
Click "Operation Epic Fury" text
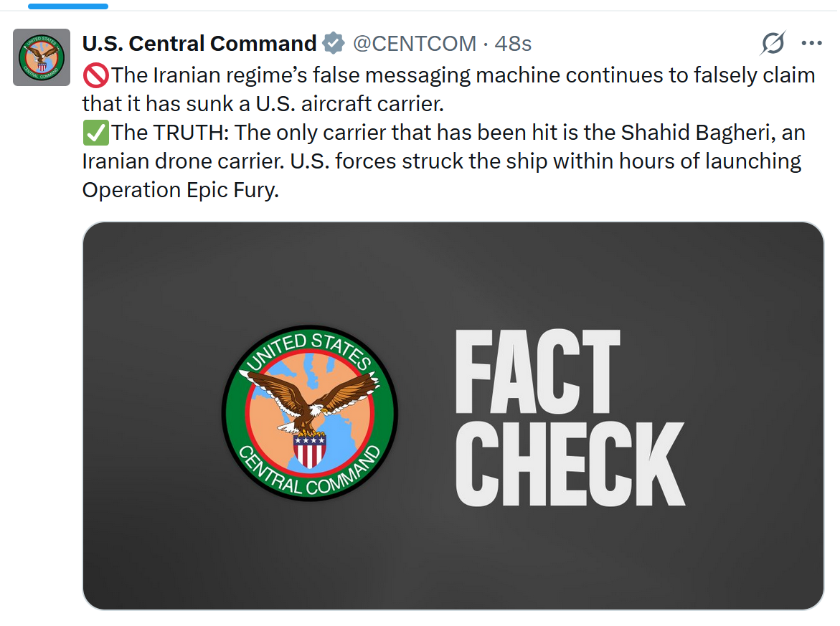(x=179, y=190)
